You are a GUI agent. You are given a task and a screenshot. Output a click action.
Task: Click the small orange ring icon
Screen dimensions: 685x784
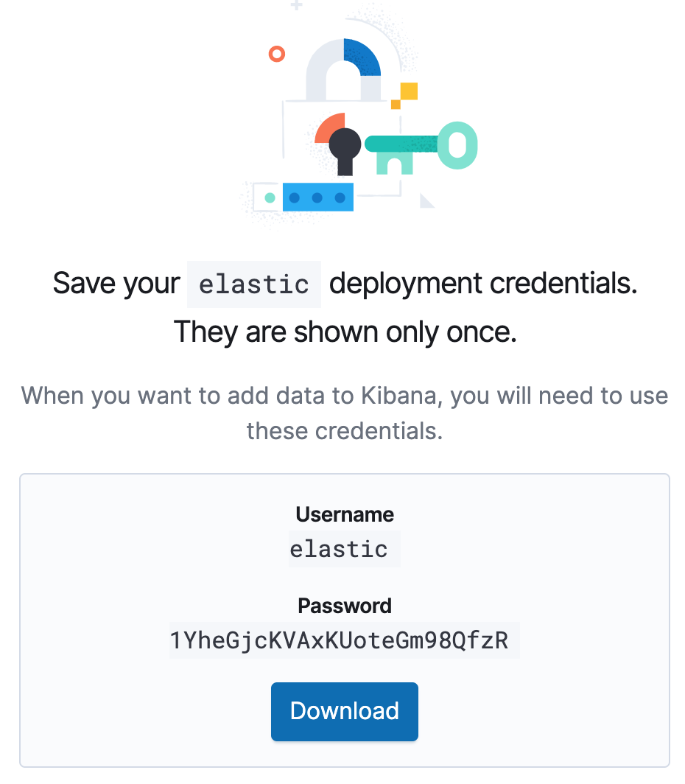277,53
